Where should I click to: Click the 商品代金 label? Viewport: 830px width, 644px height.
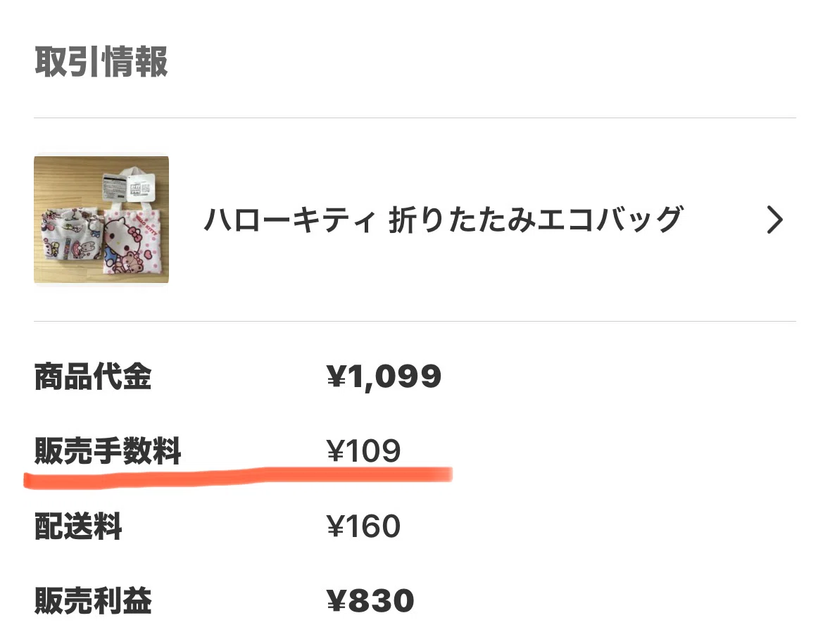93,377
